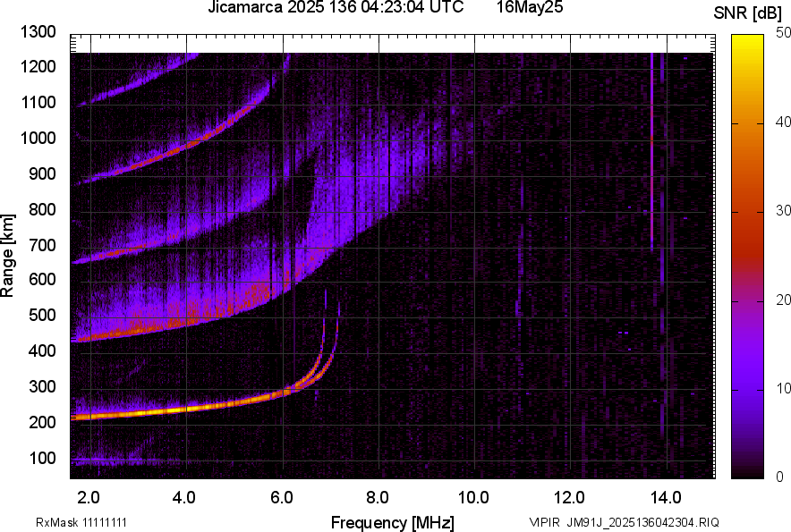Click the frequency tick label '14.0'

click(666, 498)
